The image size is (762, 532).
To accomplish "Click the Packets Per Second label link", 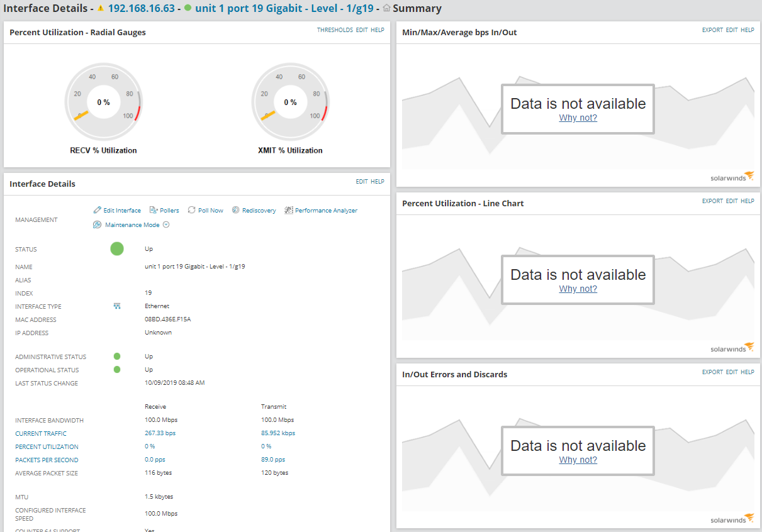I will tap(47, 460).
